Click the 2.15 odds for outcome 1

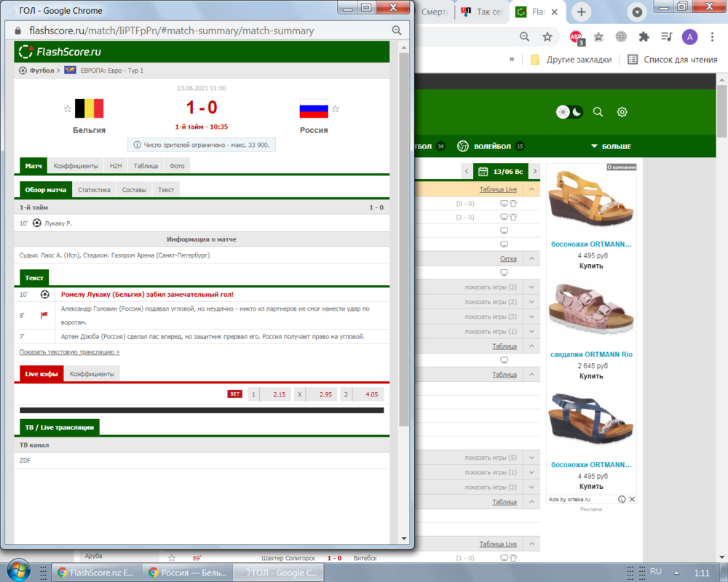(x=274, y=394)
